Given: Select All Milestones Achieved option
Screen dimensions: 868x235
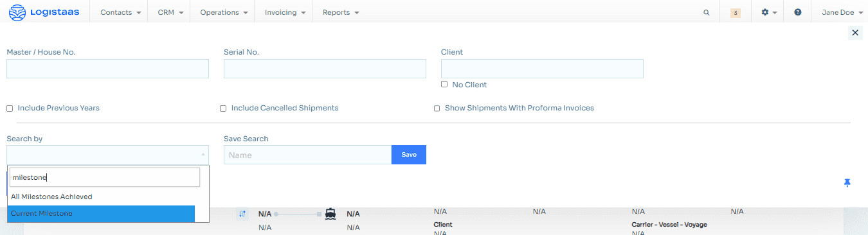Looking at the screenshot, I should [x=101, y=196].
